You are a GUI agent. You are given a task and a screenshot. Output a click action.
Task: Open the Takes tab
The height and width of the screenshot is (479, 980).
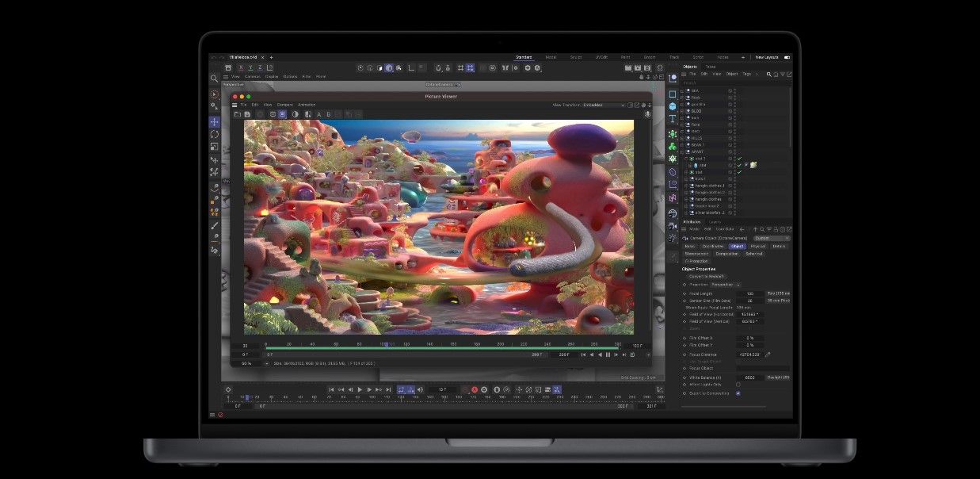pos(711,67)
